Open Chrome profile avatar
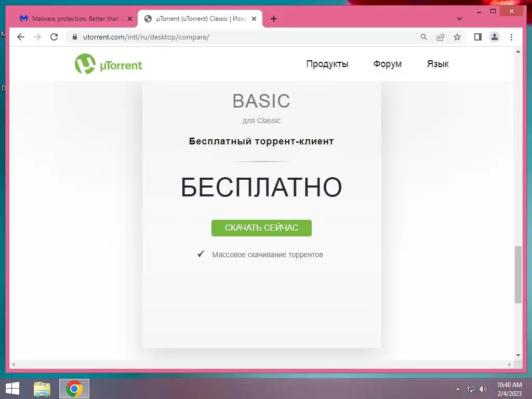Screen dimensions: 532x399 [x=495, y=37]
